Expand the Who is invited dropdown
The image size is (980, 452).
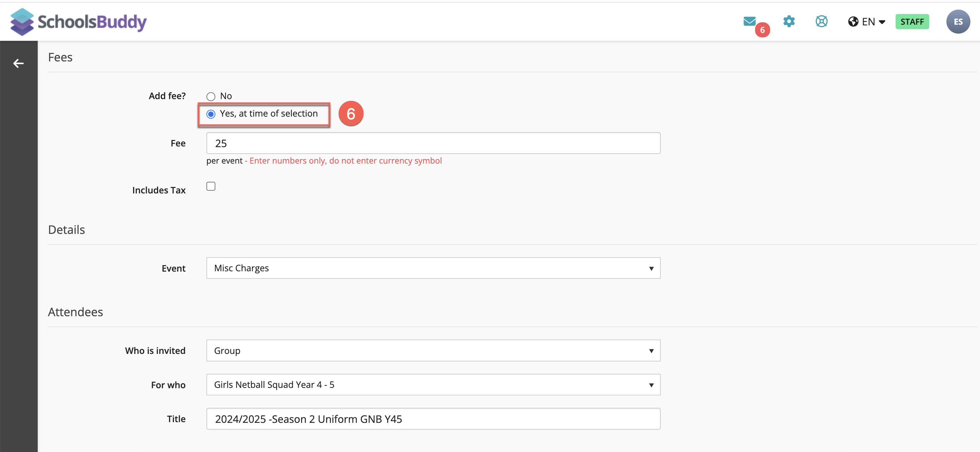(433, 350)
